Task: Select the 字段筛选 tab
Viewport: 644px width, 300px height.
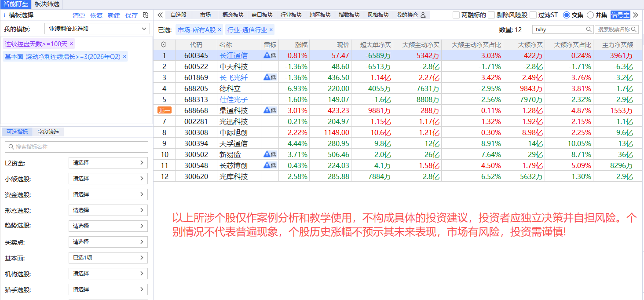Action: pyautogui.click(x=48, y=132)
